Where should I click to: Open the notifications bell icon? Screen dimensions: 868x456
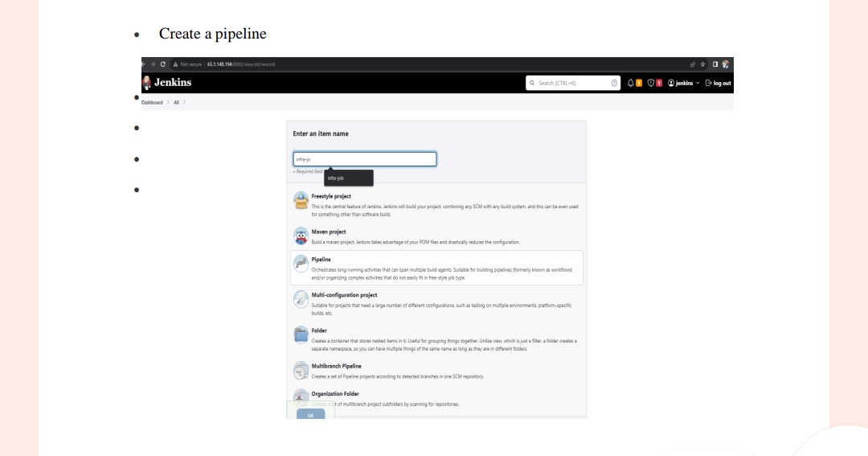click(x=631, y=83)
